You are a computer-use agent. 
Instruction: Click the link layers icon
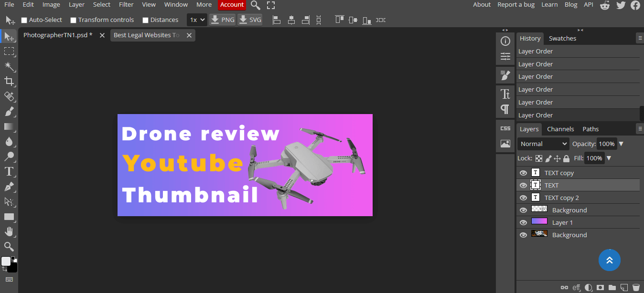(x=564, y=288)
